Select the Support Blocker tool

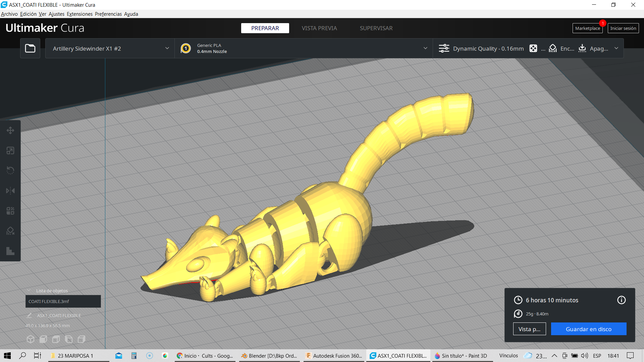(x=10, y=231)
